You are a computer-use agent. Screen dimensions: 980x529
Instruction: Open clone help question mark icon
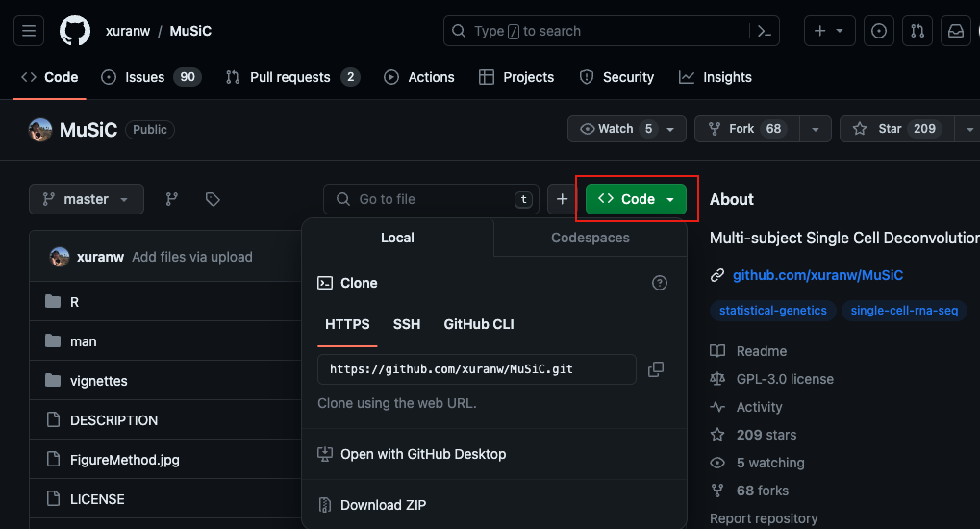click(660, 283)
